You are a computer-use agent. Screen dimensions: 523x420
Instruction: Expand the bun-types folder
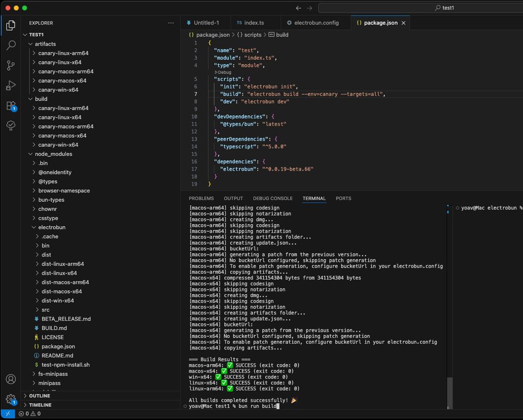(x=100, y=200)
